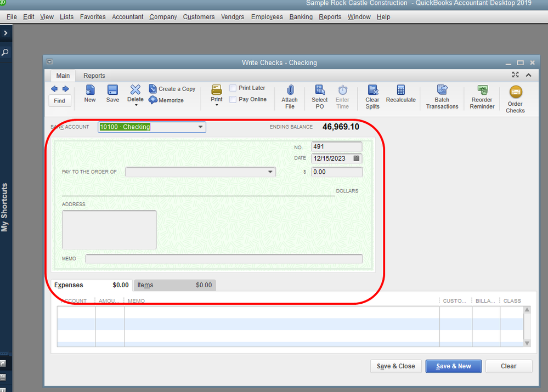Image resolution: width=548 pixels, height=392 pixels.
Task: Open the Pay to the Order Of dropdown
Action: pyautogui.click(x=270, y=172)
